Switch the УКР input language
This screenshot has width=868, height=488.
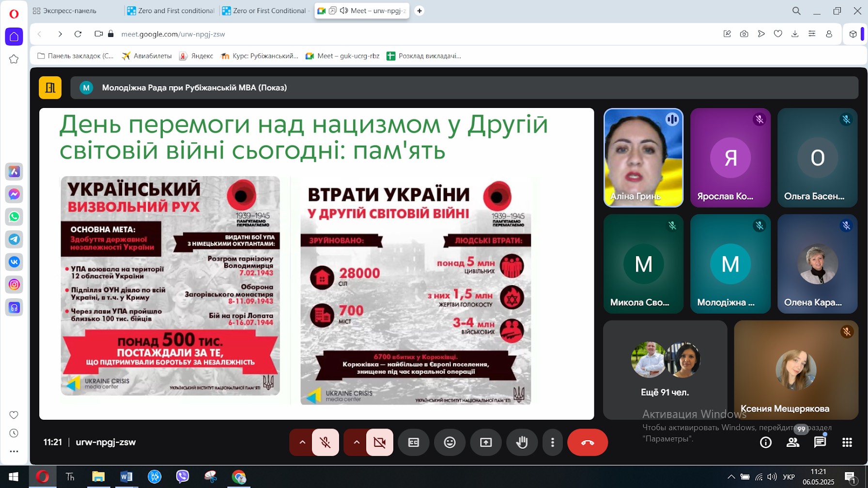point(789,477)
